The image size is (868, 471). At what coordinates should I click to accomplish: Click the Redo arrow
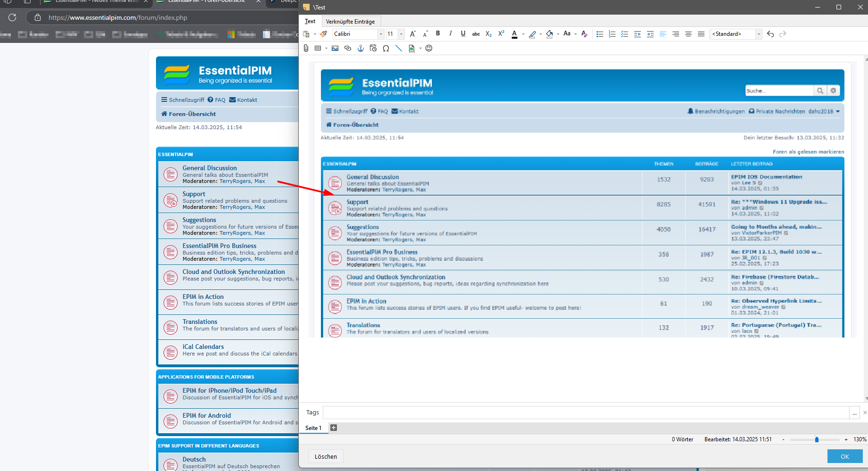click(x=783, y=34)
